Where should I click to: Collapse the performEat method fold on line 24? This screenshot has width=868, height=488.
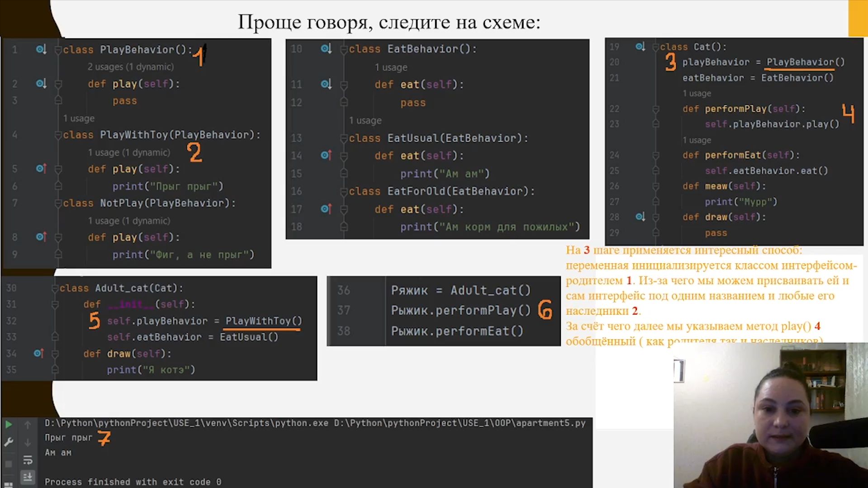tap(655, 155)
